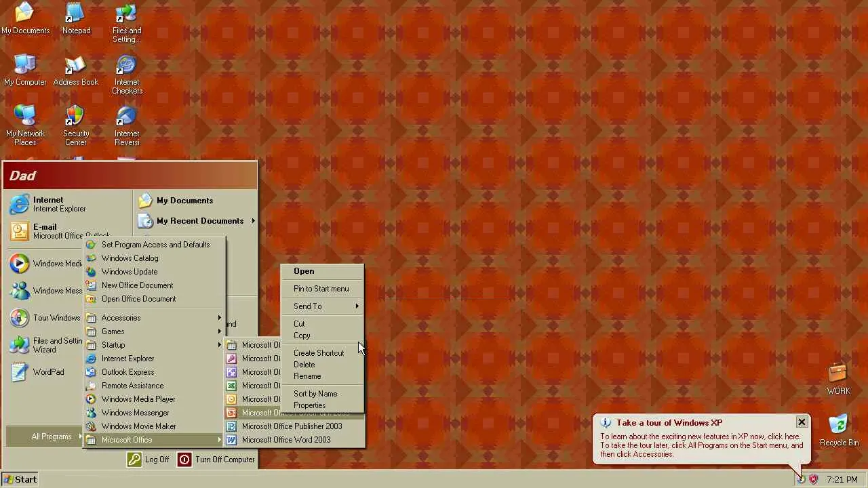Viewport: 868px width, 488px height.
Task: Launch Windows Messenger from All Programs list
Action: (x=154, y=413)
